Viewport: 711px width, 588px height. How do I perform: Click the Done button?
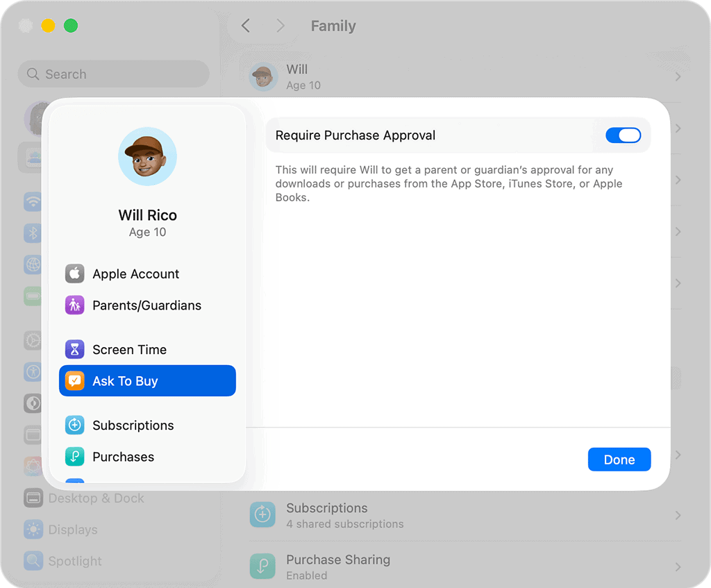coord(619,460)
